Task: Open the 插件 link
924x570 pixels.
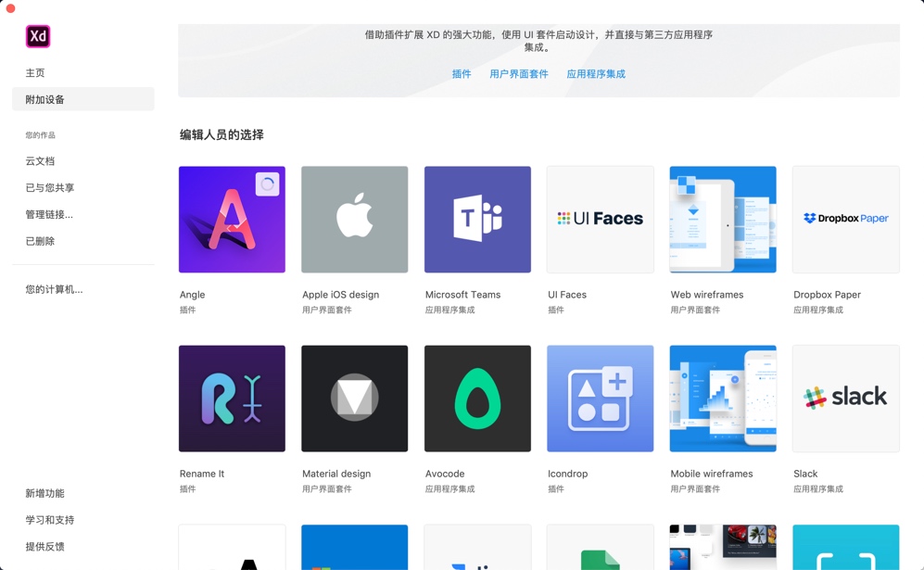Action: click(x=462, y=73)
